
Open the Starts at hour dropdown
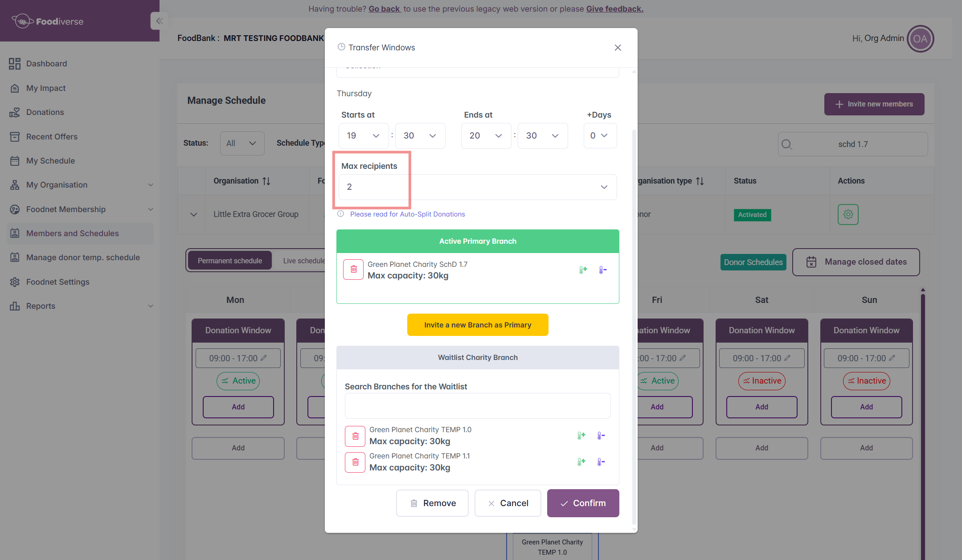[x=364, y=136]
